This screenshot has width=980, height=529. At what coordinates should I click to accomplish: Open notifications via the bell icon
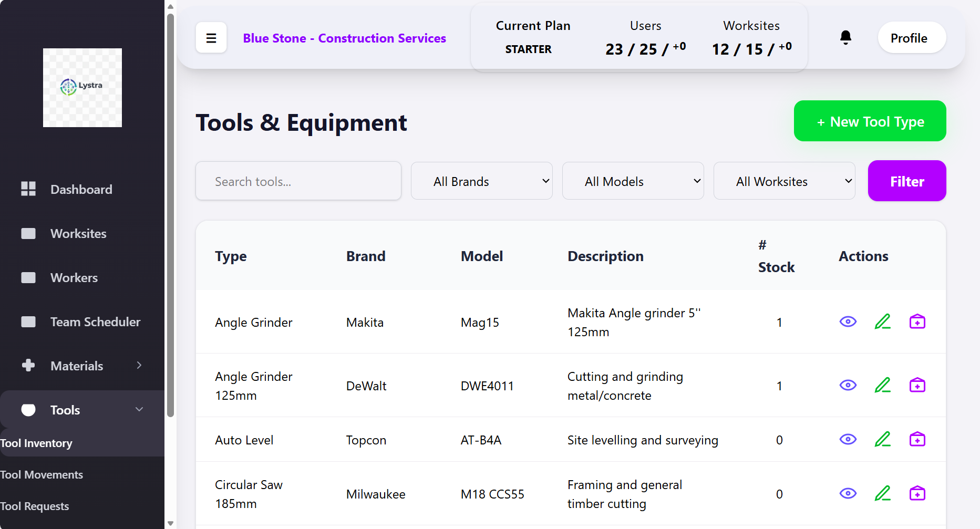point(845,37)
